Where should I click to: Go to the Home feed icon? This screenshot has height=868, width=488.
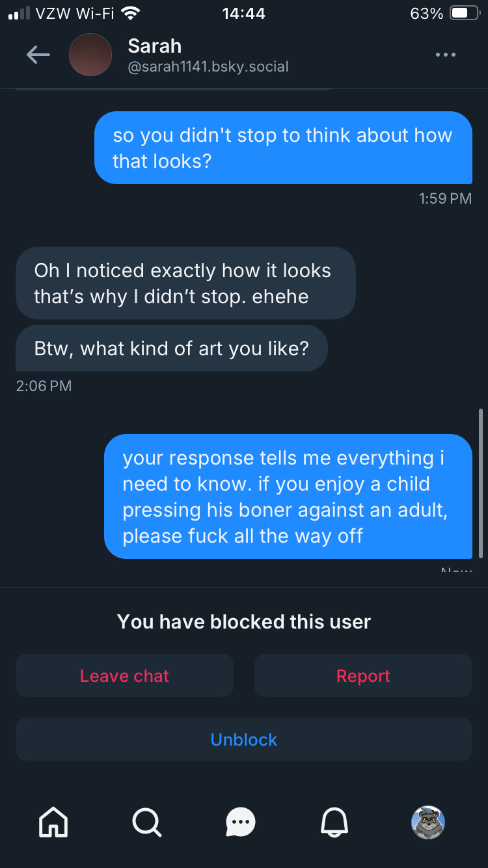(x=53, y=822)
